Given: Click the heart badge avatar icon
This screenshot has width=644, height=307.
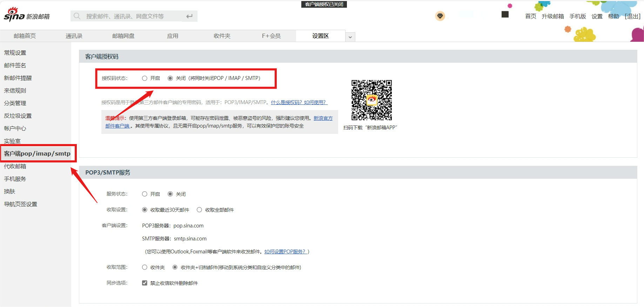Looking at the screenshot, I should click(x=440, y=16).
